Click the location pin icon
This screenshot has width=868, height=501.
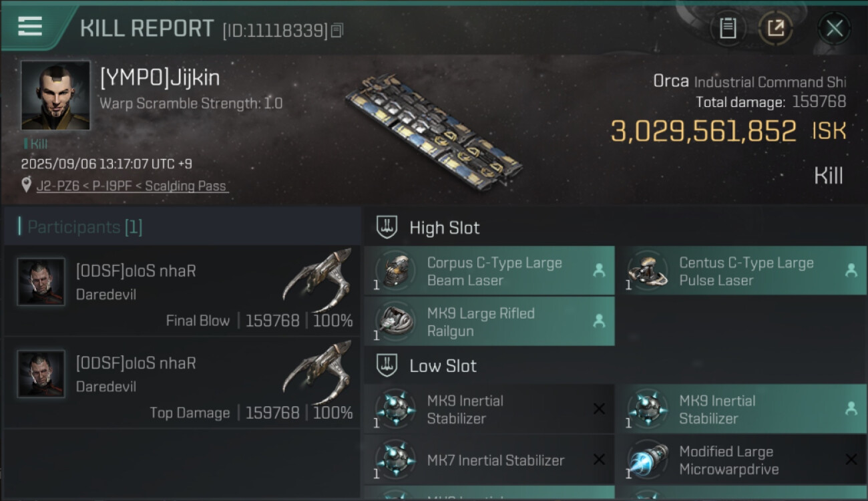(x=26, y=185)
